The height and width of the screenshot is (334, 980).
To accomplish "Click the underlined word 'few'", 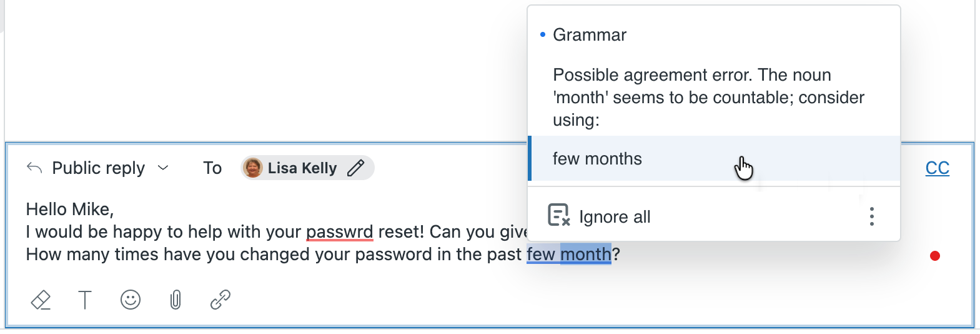I will click(x=540, y=255).
